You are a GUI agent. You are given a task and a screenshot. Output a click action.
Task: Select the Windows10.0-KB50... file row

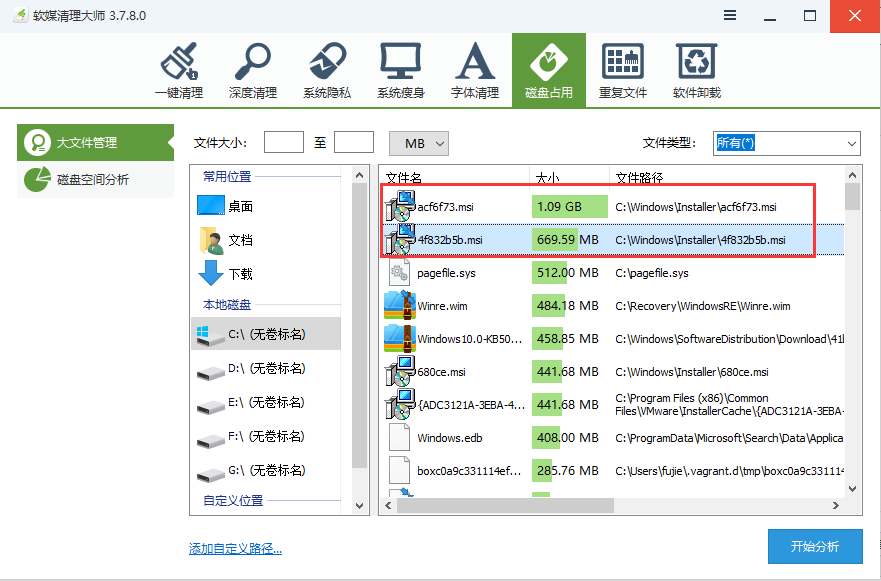pyautogui.click(x=613, y=339)
